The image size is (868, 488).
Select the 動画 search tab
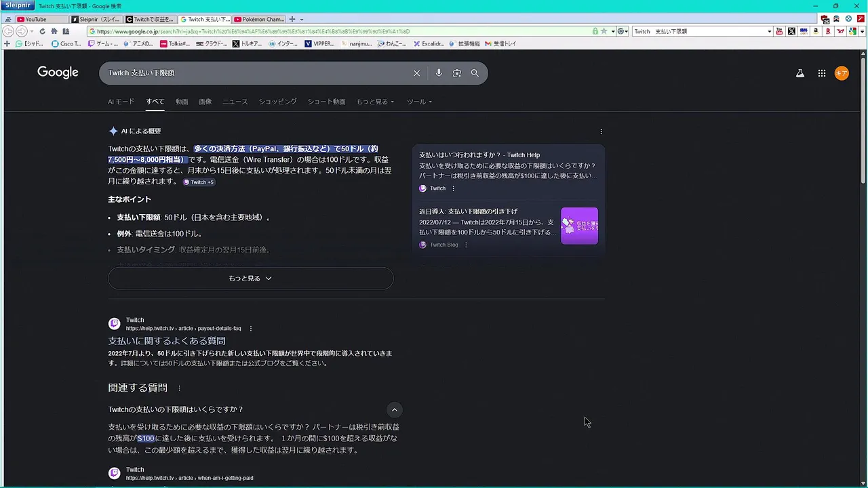(x=182, y=102)
